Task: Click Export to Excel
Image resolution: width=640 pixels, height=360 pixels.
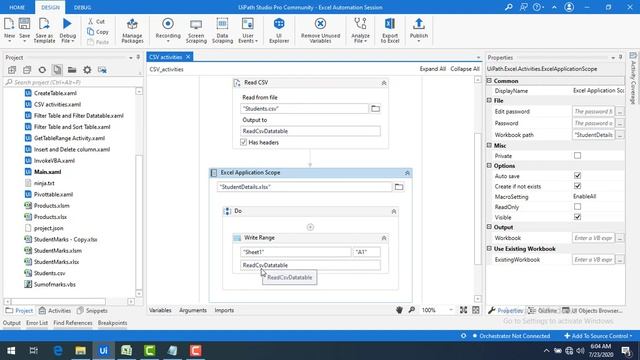Action: (x=390, y=30)
